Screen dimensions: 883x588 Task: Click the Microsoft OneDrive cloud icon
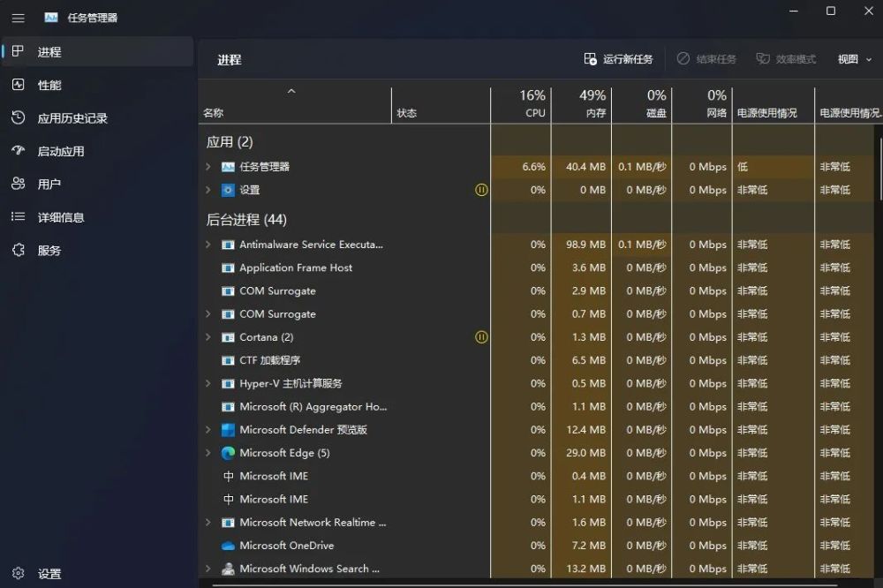click(x=228, y=546)
